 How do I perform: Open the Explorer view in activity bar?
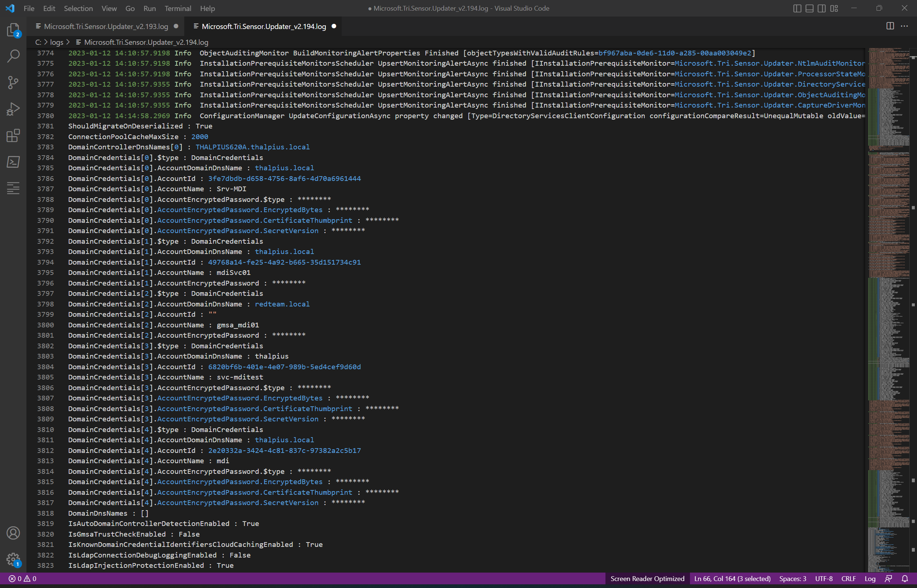tap(13, 30)
